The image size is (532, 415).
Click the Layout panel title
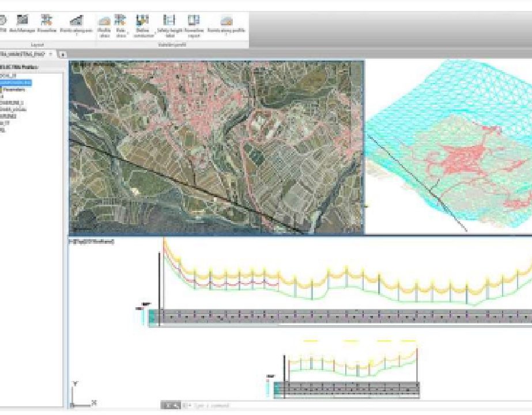coord(37,45)
